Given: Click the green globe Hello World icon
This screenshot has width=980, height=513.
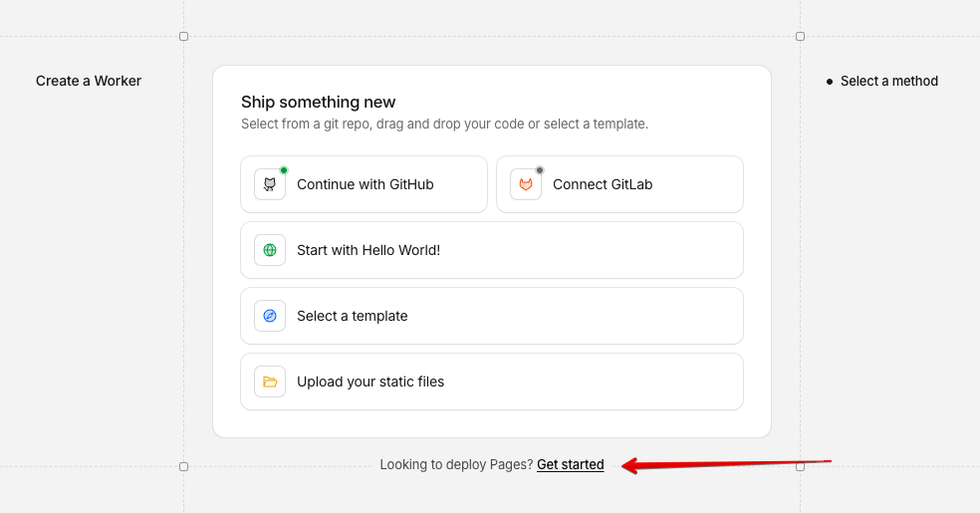Looking at the screenshot, I should point(269,250).
